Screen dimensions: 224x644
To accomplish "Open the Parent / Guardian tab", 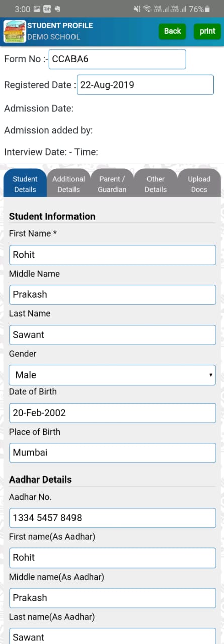I will coord(112,184).
